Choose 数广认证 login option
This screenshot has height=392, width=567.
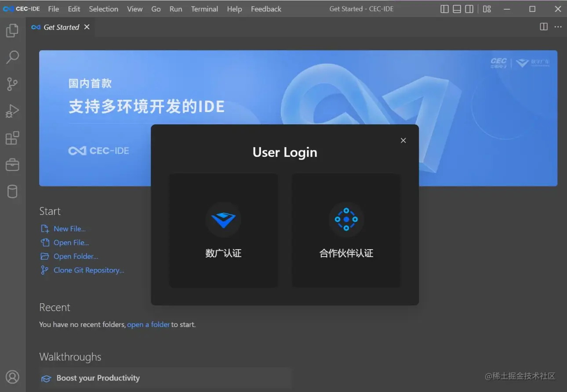coord(223,230)
